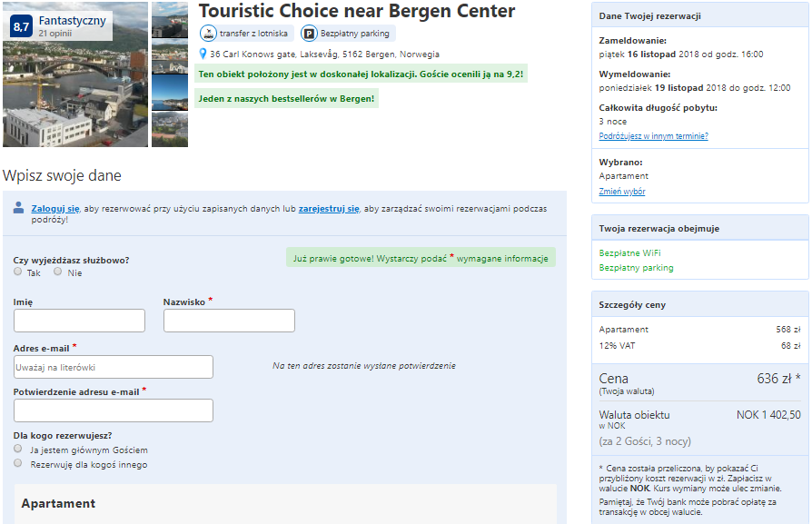
Task: Choose Ja jestem głównym Gościem option
Action: (x=18, y=449)
